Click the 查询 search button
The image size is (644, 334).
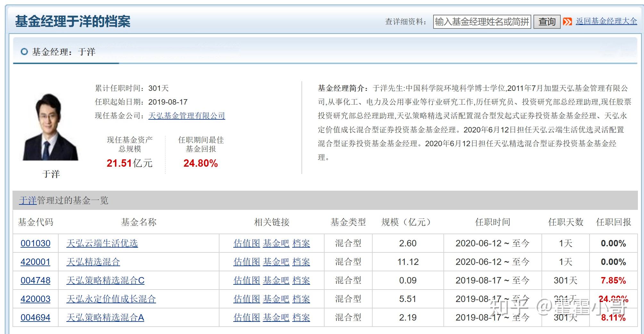coord(547,22)
